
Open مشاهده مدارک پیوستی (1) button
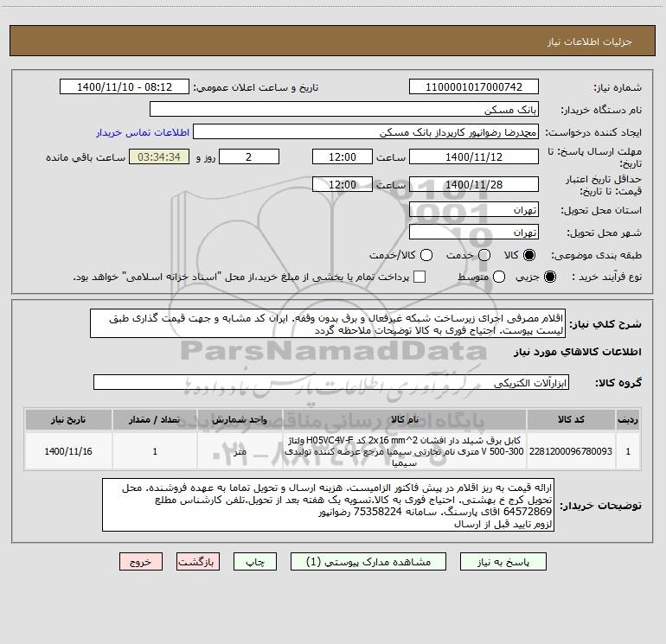click(x=368, y=562)
